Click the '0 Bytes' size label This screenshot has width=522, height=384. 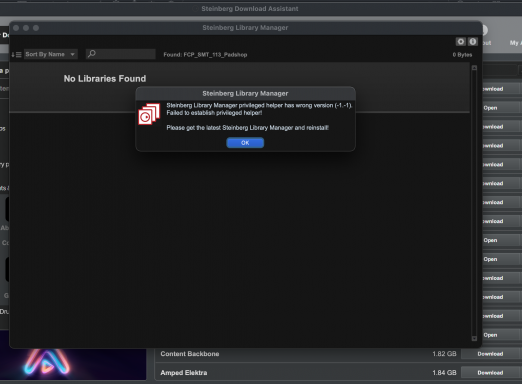(462, 55)
